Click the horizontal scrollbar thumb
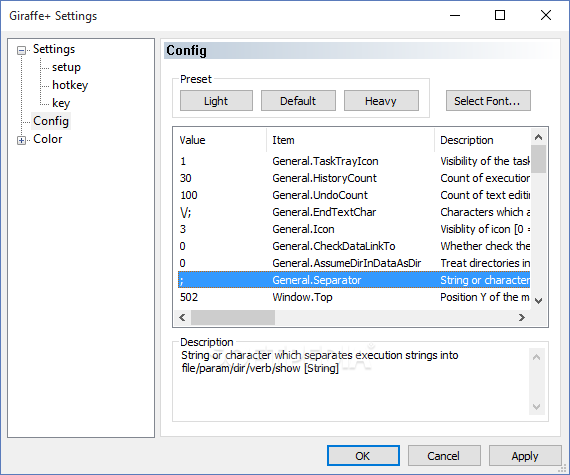This screenshot has width=570, height=475. [233, 318]
